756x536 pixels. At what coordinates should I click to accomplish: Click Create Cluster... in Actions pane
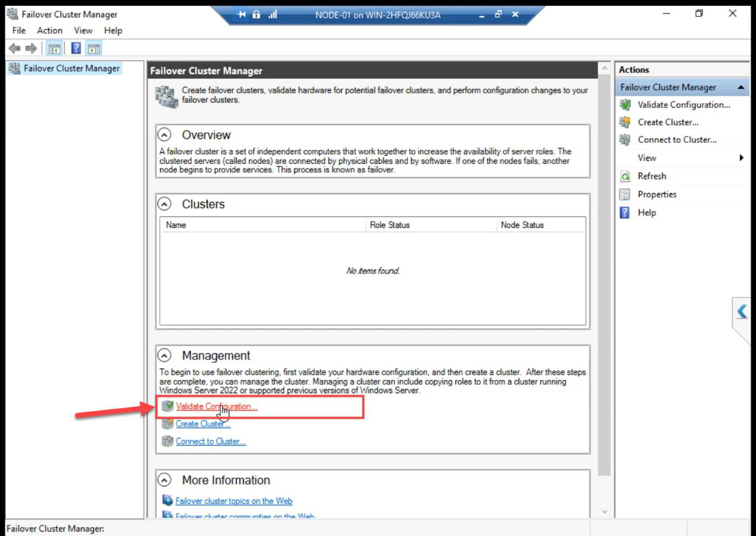[x=668, y=122]
